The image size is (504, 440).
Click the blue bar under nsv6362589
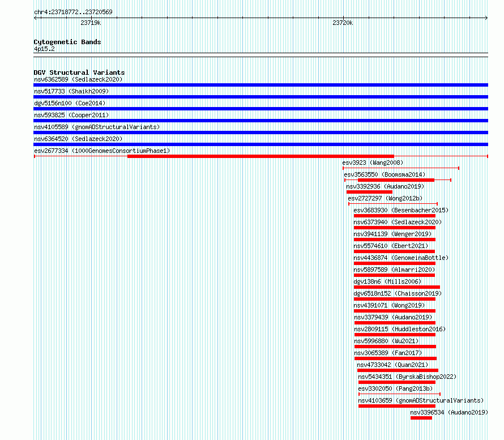pyautogui.click(x=260, y=85)
